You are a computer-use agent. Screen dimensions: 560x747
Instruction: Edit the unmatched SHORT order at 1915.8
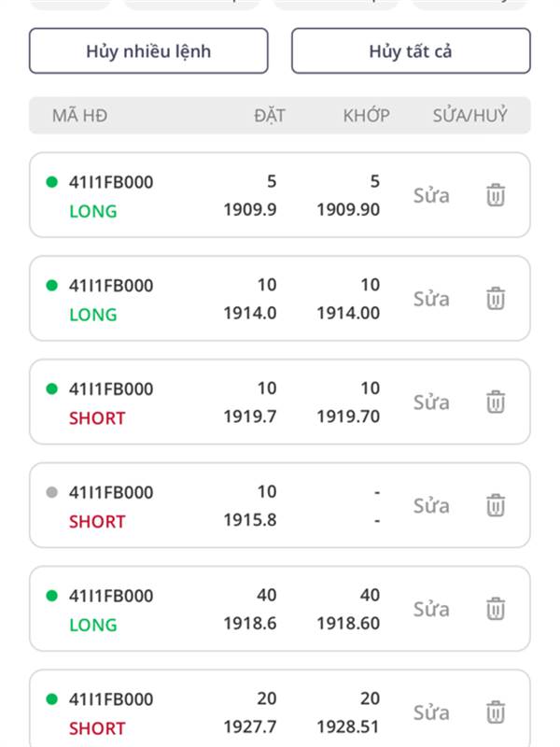tap(431, 506)
